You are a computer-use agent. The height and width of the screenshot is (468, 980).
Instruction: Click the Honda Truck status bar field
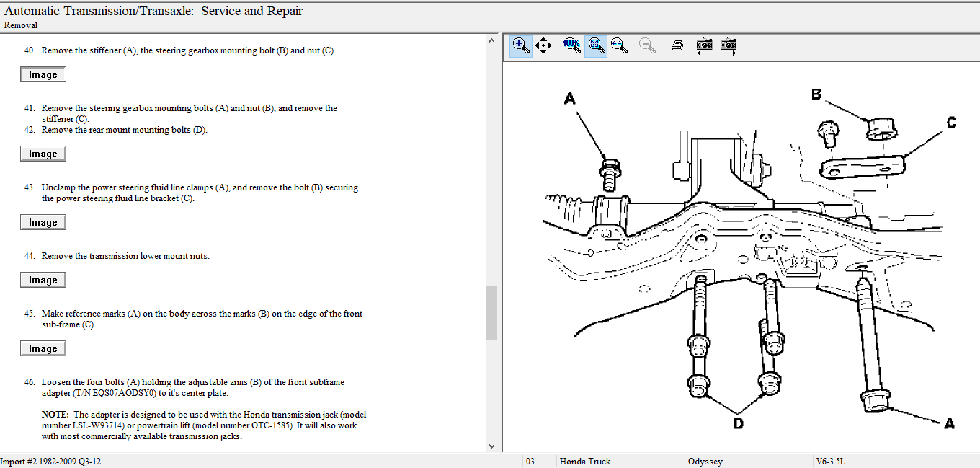[x=584, y=462]
